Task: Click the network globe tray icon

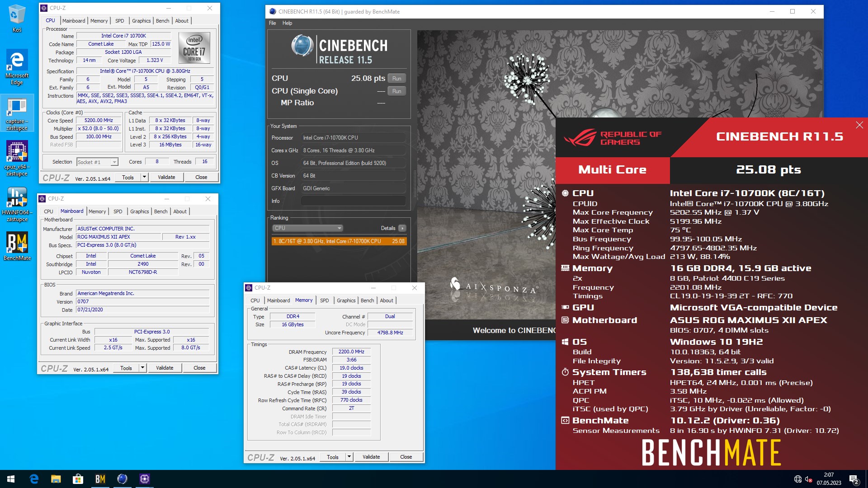Action: (798, 479)
